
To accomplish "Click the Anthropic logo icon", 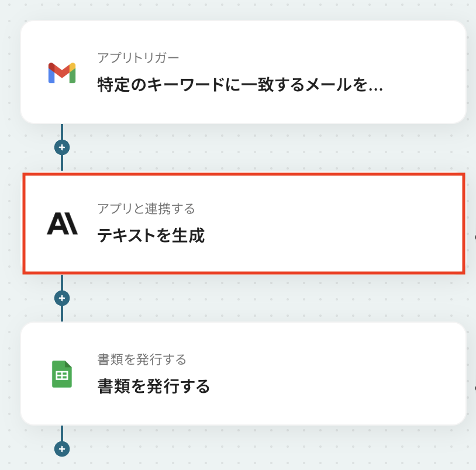I will 61,223.
